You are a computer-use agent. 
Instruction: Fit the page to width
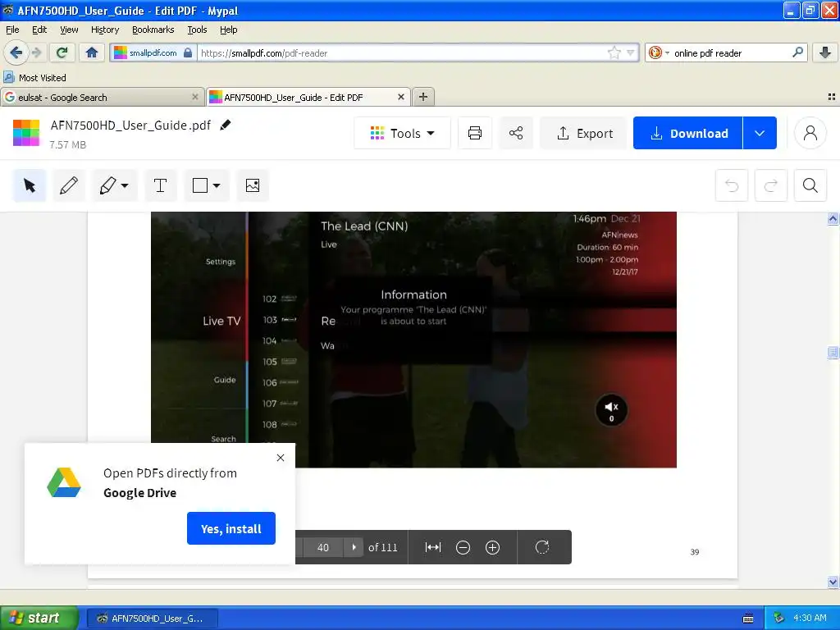click(x=433, y=547)
